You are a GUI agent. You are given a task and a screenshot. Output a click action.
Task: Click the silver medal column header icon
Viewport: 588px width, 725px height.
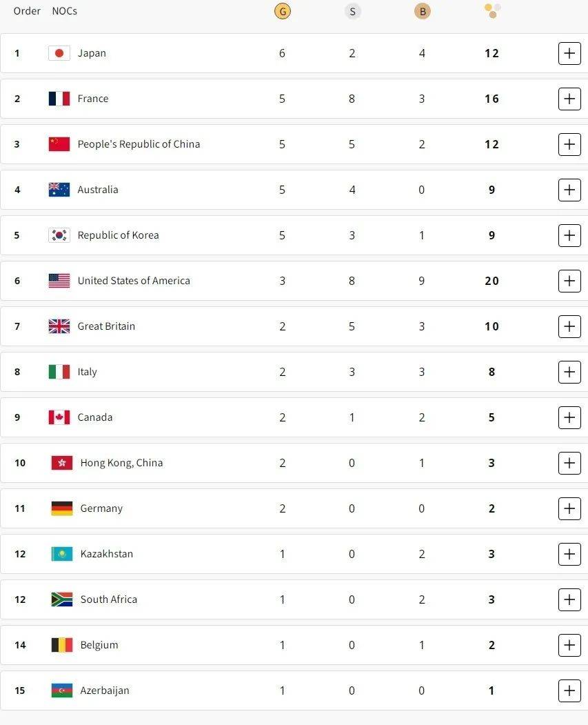click(352, 11)
